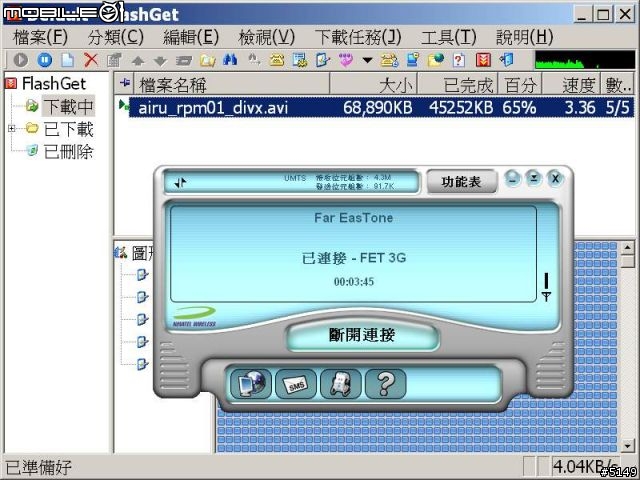Screen dimensions: 640x480
Task: Click the green speed graph in toolbar
Action: pyautogui.click(x=585, y=60)
